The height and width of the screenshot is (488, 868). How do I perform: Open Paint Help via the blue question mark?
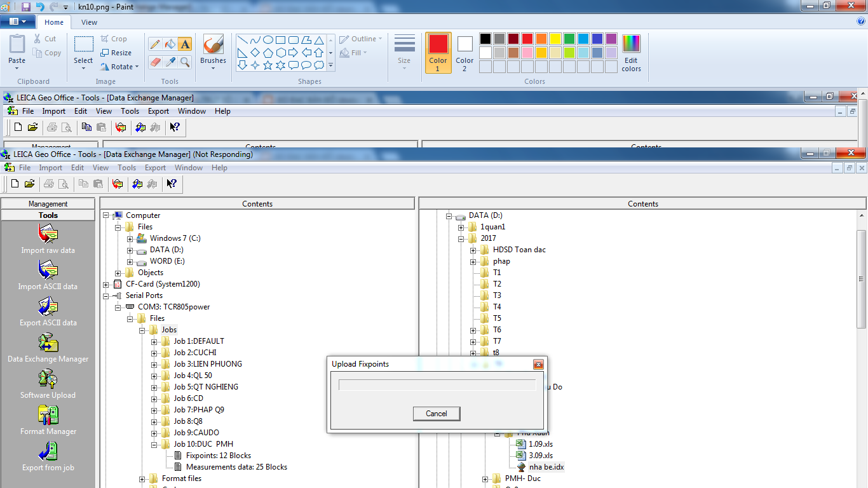861,22
